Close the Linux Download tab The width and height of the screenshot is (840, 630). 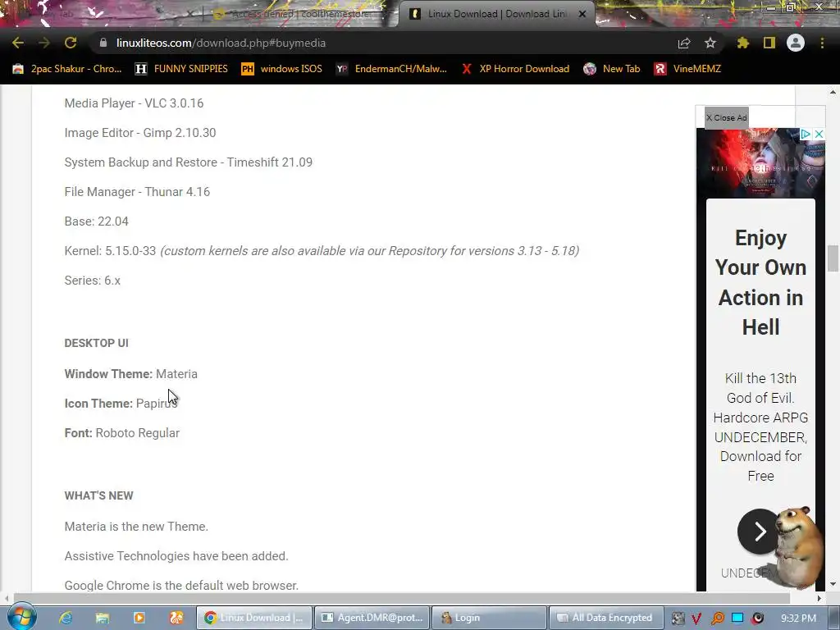[x=582, y=15]
